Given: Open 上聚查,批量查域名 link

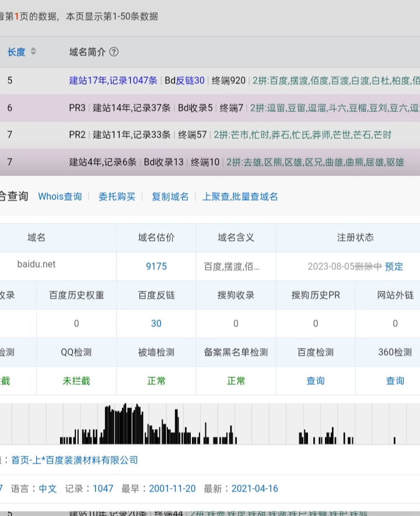Looking at the screenshot, I should pos(240,196).
